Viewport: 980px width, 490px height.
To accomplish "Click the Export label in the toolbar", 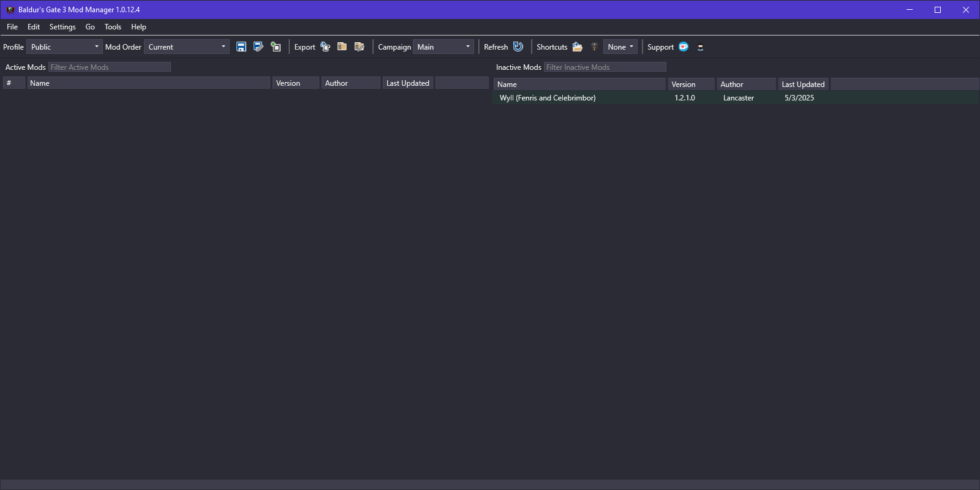I will pos(304,47).
